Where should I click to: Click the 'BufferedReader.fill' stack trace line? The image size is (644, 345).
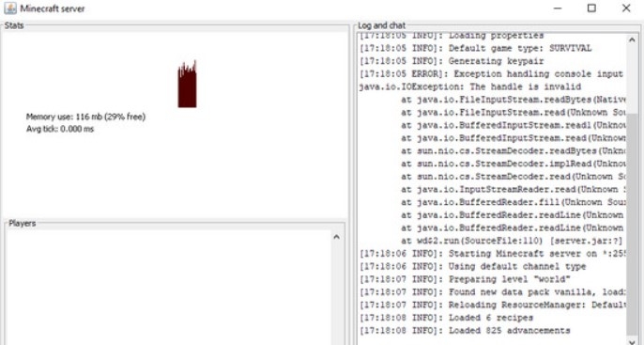pos(514,202)
